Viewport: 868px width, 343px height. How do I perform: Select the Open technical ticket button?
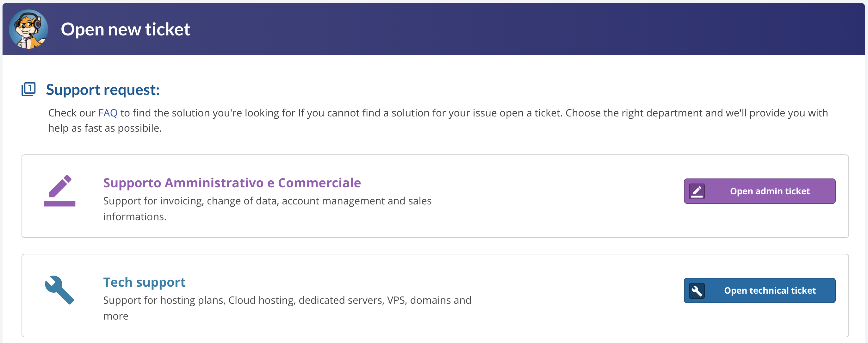pyautogui.click(x=759, y=290)
